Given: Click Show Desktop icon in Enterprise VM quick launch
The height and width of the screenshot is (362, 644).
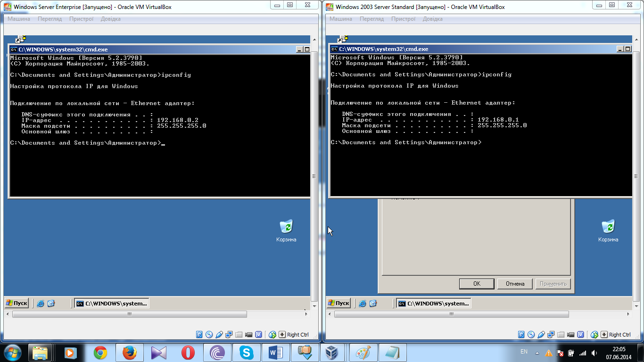Looking at the screenshot, I should coord(51,304).
